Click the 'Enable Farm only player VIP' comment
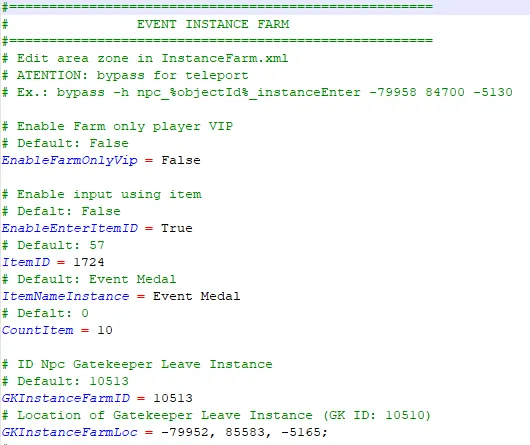Viewport: 530px width, 445px height. [x=118, y=126]
